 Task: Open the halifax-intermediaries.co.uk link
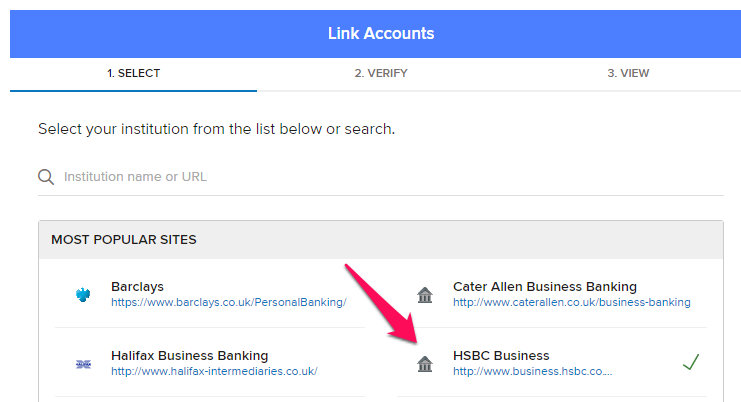(x=214, y=371)
